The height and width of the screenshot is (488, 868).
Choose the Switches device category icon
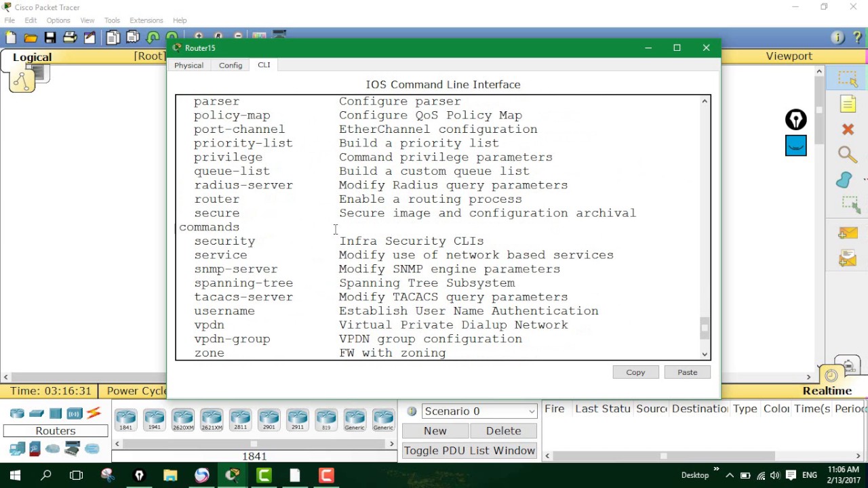coord(37,413)
